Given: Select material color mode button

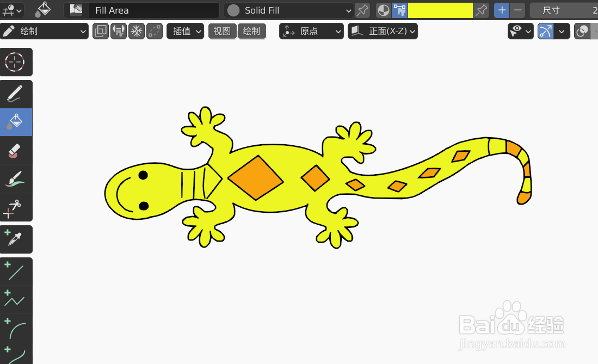Looking at the screenshot, I should pos(384,10).
